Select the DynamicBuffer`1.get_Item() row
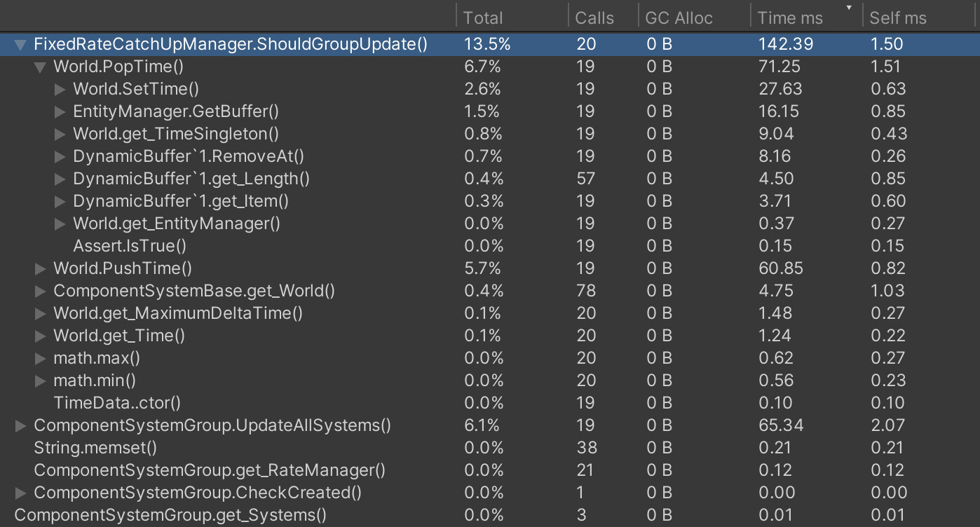Viewport: 980px width, 527px height. [x=490, y=202]
